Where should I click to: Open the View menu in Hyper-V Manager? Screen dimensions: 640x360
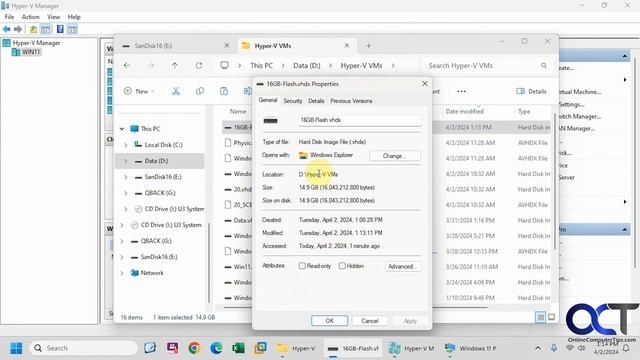click(x=53, y=17)
